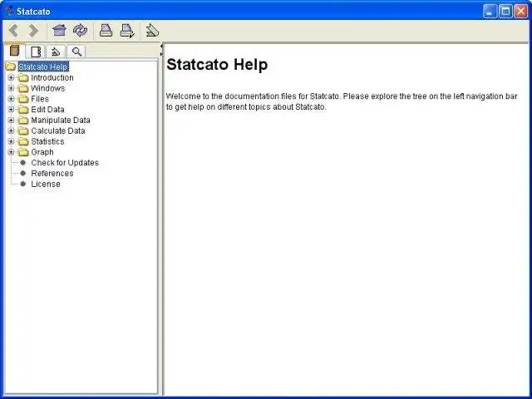
Task: Expand the Files folder
Action: (x=11, y=99)
